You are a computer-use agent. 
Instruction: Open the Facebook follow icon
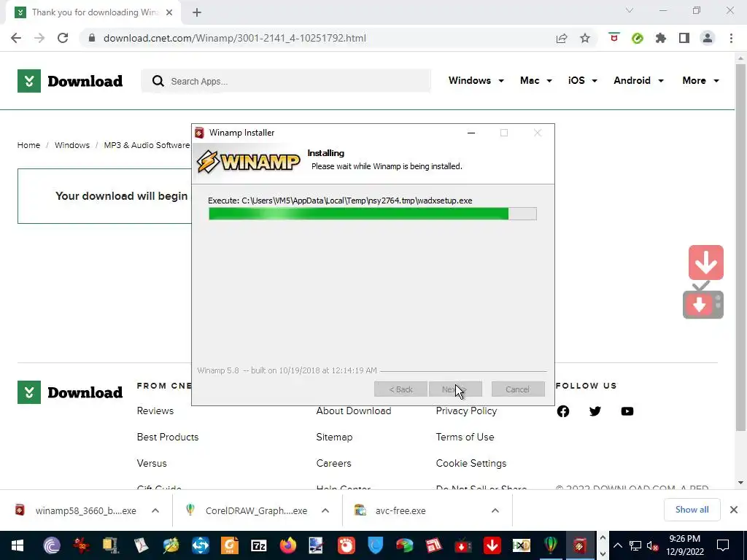coord(563,411)
